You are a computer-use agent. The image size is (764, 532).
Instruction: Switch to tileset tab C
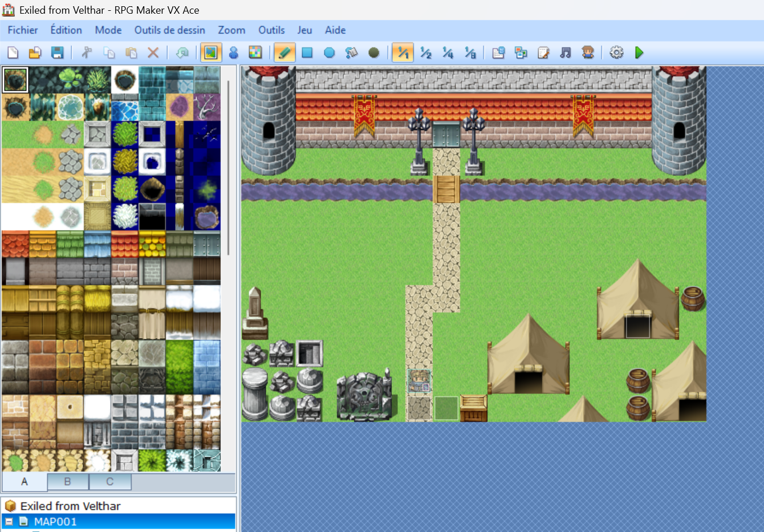110,482
